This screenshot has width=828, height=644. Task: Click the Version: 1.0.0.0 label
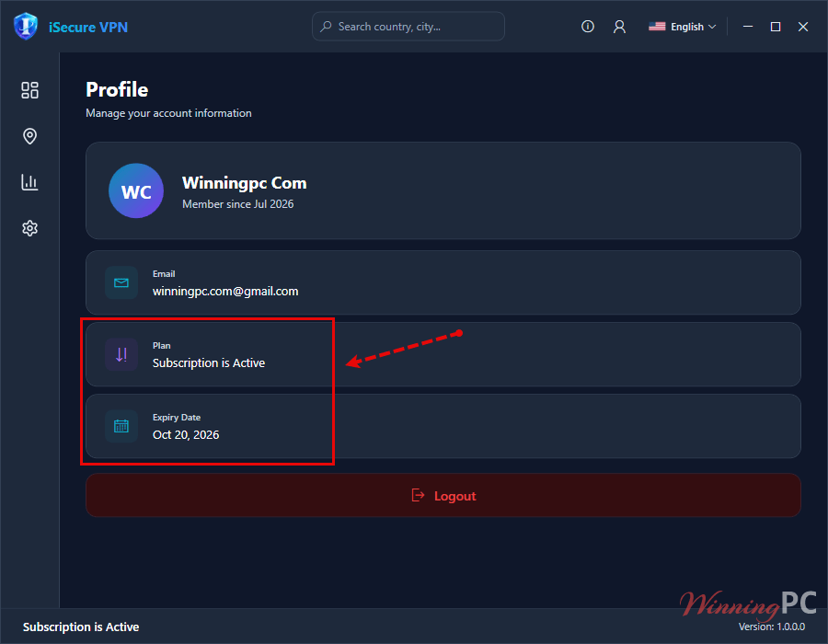coord(772,627)
